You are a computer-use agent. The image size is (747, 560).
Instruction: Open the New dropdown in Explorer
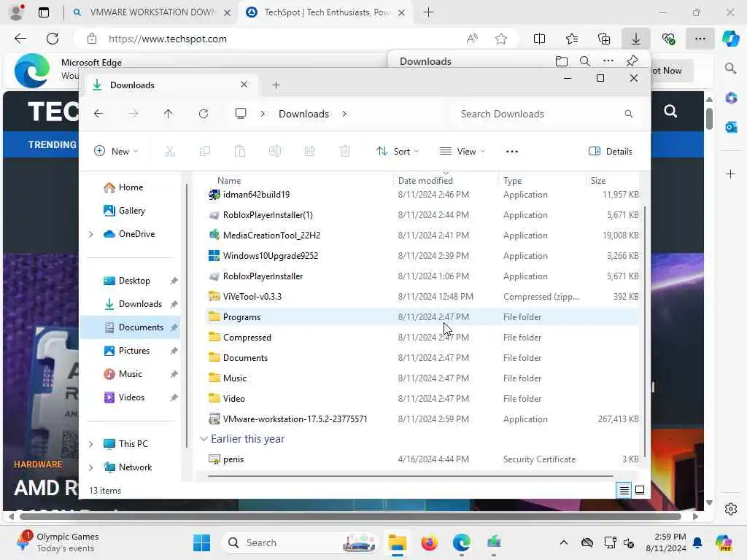[116, 152]
